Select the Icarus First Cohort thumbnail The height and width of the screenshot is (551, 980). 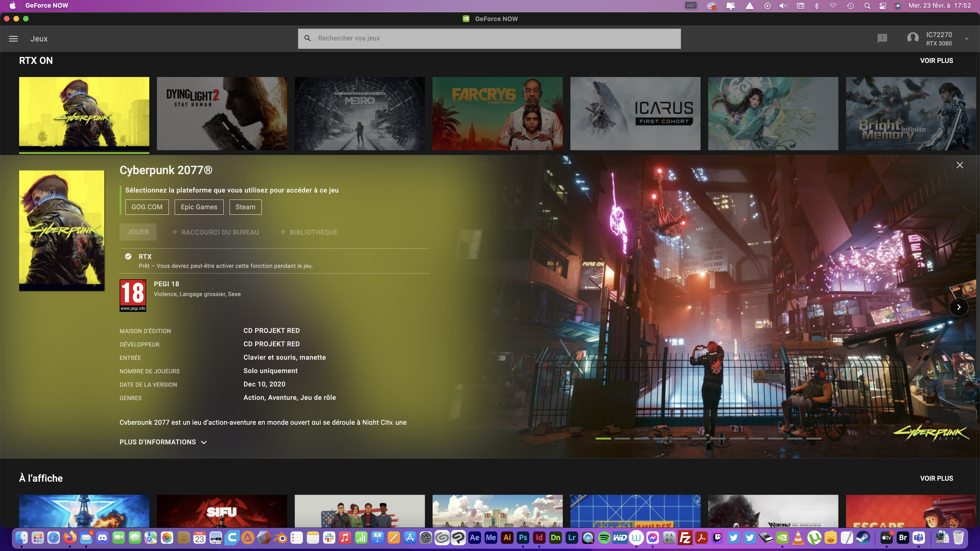pos(635,113)
